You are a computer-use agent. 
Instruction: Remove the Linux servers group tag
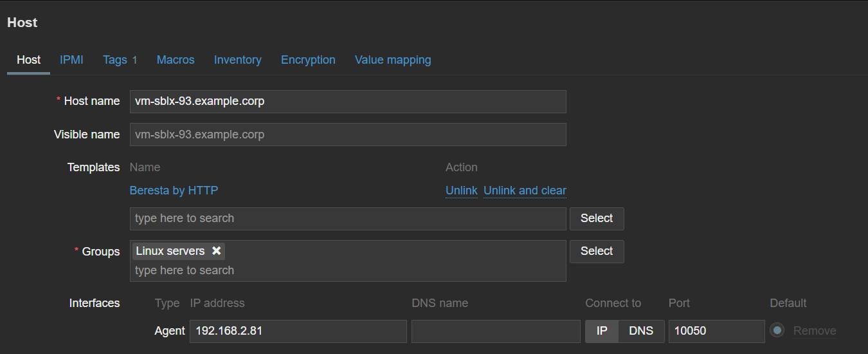[217, 251]
